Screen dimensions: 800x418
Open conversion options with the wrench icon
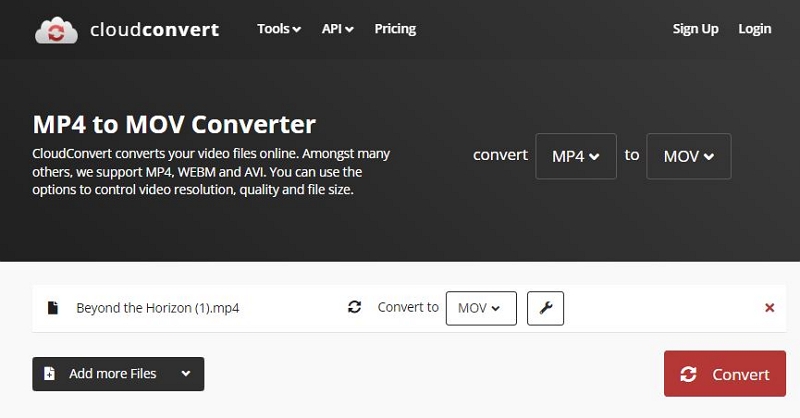(x=545, y=308)
